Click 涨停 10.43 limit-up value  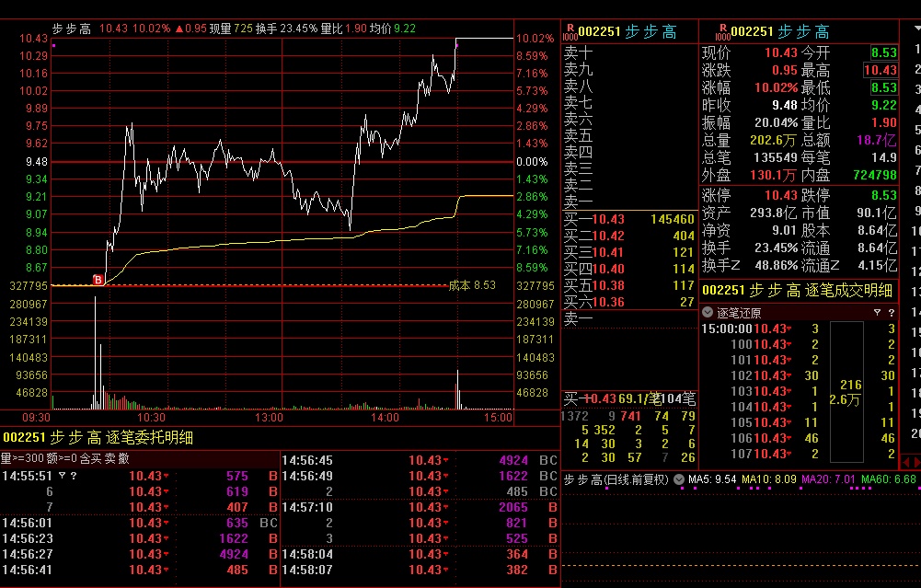click(780, 195)
